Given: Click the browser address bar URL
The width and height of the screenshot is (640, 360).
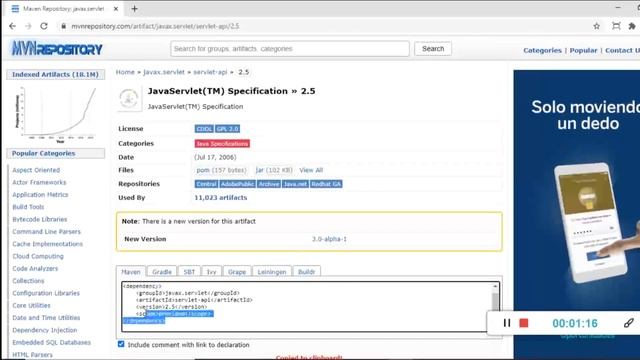Looking at the screenshot, I should click(x=156, y=26).
